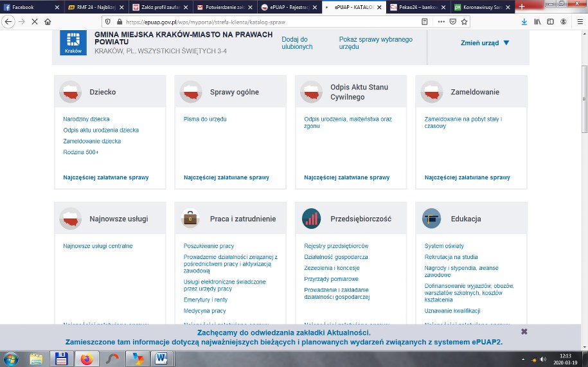Click Dodaj do ulubionych link
This screenshot has height=367, width=588.
[x=297, y=42]
